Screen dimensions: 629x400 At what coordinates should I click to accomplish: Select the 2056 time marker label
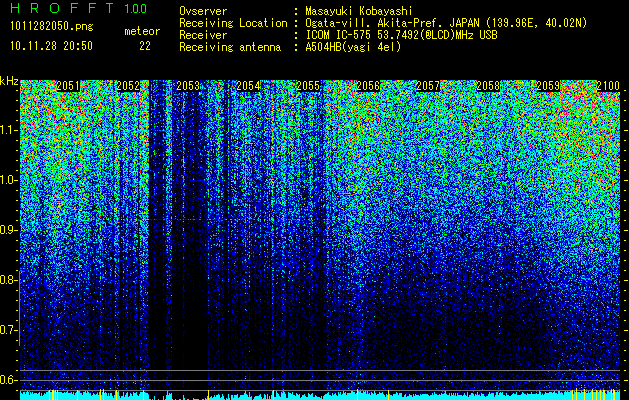(368, 86)
